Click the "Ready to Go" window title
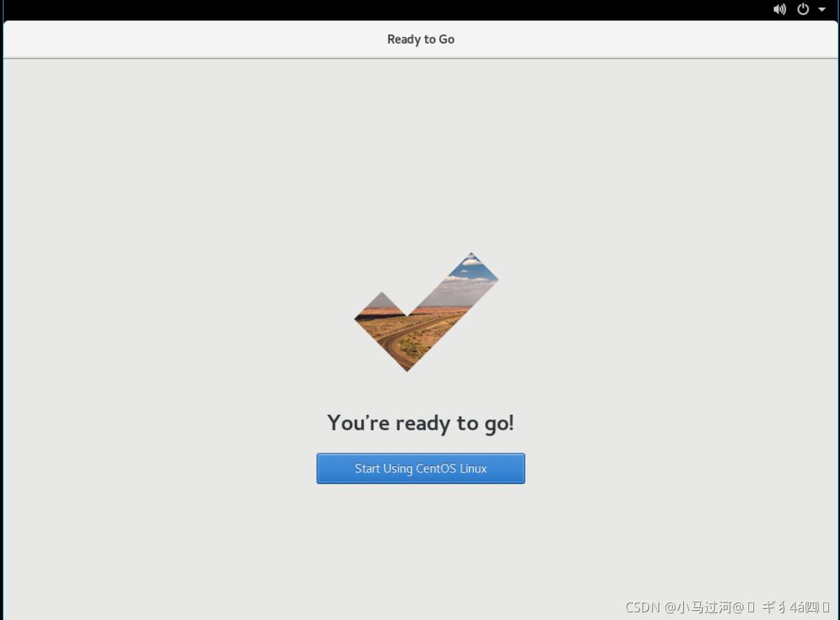Viewport: 840px width, 620px height. point(421,39)
